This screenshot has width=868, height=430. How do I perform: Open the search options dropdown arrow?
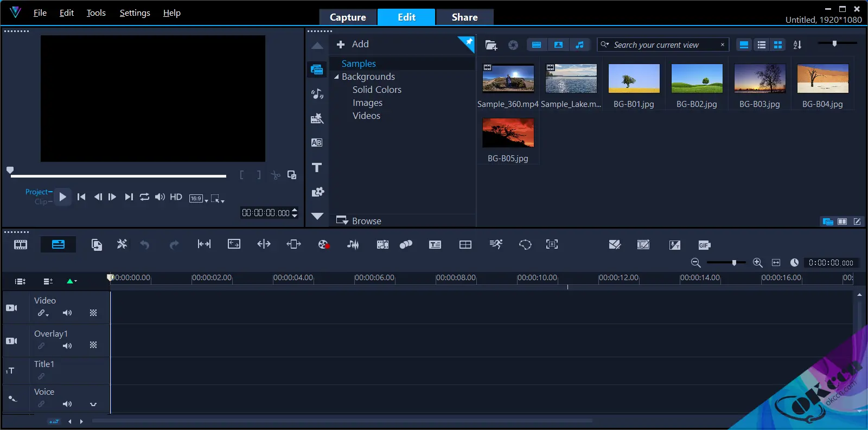pos(605,45)
